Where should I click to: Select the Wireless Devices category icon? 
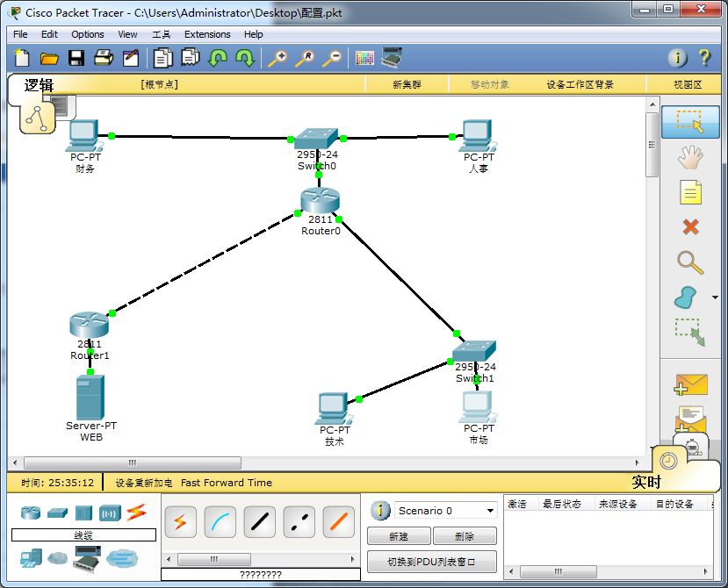tap(110, 513)
